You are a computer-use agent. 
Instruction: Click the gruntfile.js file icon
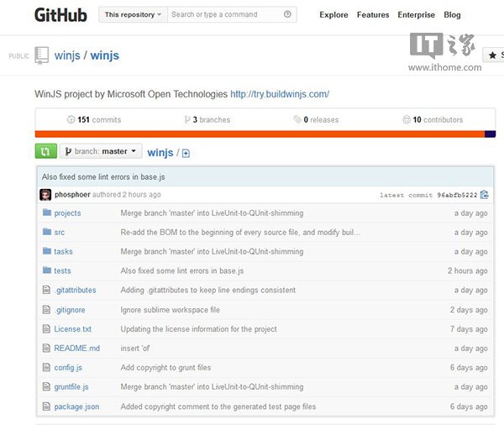(x=46, y=386)
